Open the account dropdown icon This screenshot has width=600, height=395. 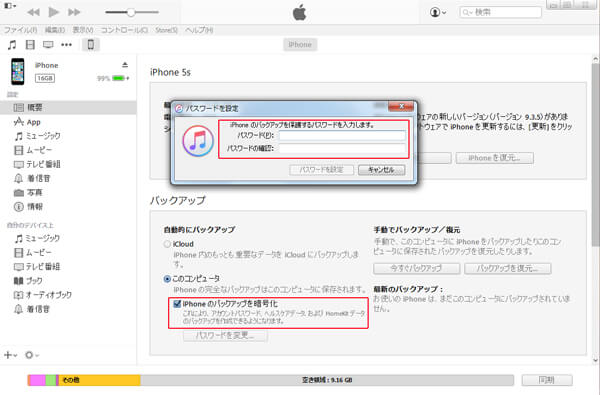438,12
